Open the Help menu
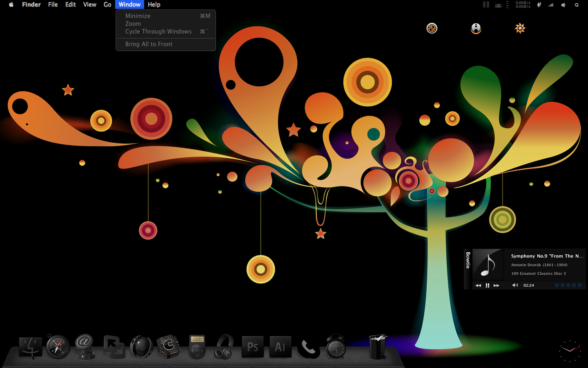 (154, 4)
